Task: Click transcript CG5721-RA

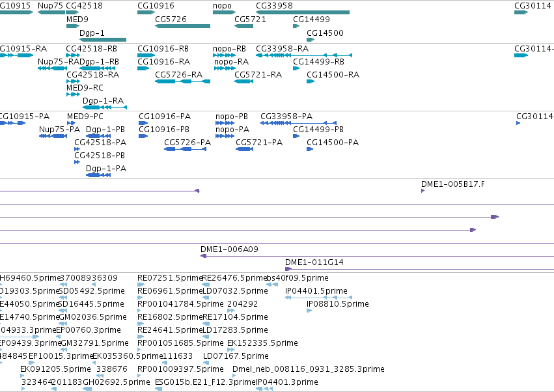Action: tap(258, 75)
